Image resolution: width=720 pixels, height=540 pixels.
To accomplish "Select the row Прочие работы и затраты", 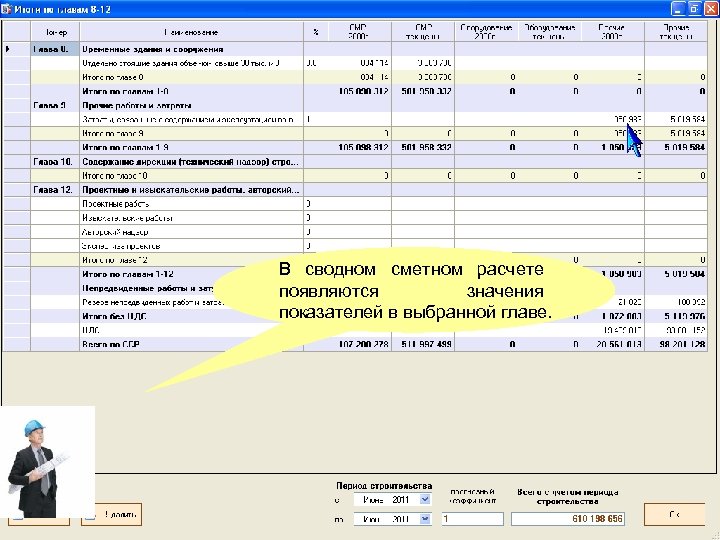I will point(354,106).
